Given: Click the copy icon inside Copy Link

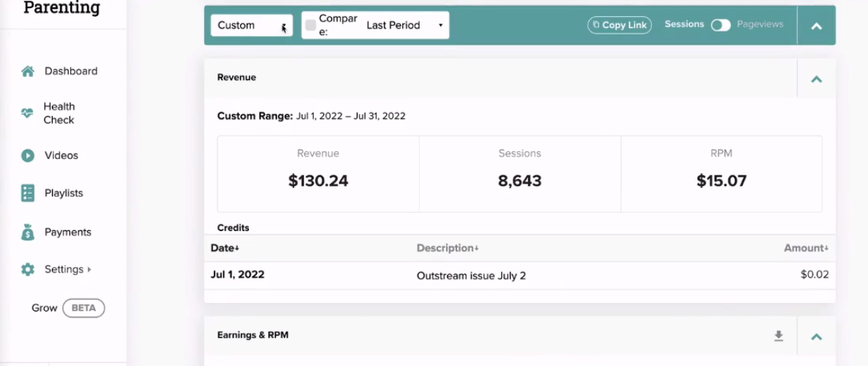Looking at the screenshot, I should (x=596, y=25).
